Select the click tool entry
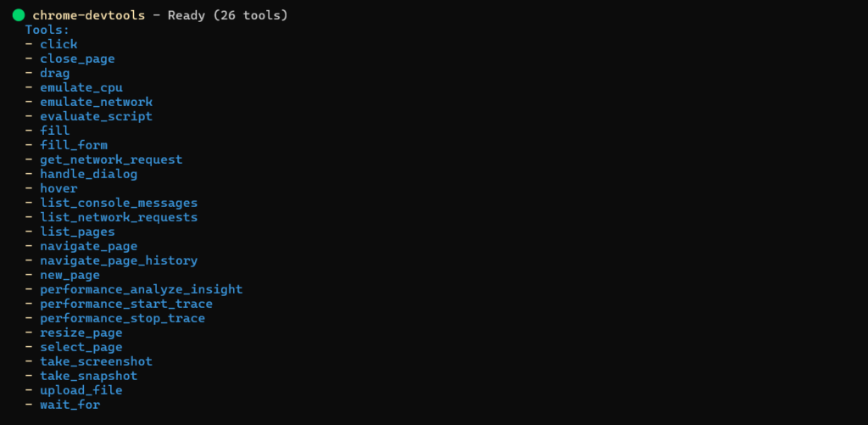This screenshot has width=868, height=425. pos(58,44)
